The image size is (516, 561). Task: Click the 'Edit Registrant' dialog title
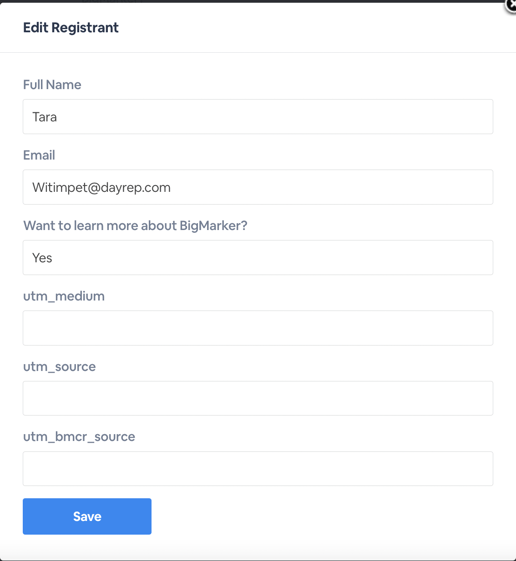pos(71,28)
